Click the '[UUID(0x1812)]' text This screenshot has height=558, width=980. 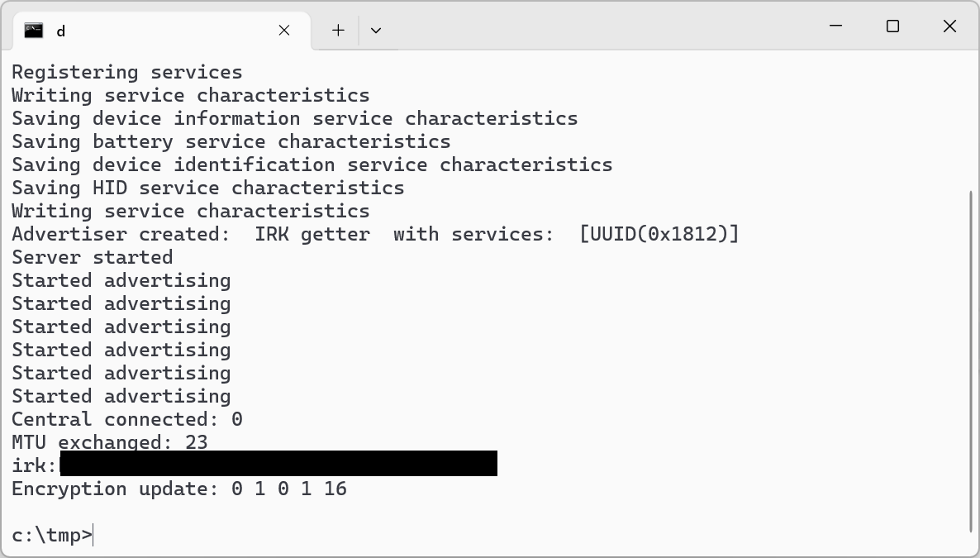click(659, 234)
